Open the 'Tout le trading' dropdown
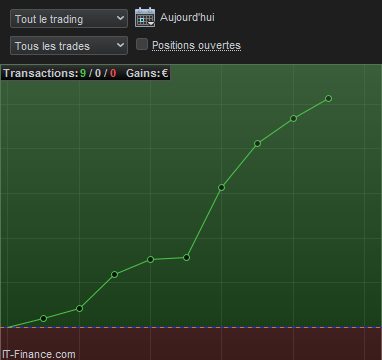382x360 pixels. click(69, 19)
